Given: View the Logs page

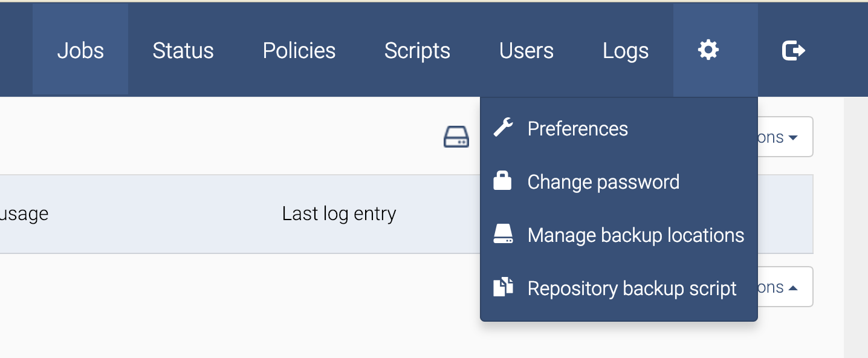Looking at the screenshot, I should [626, 50].
